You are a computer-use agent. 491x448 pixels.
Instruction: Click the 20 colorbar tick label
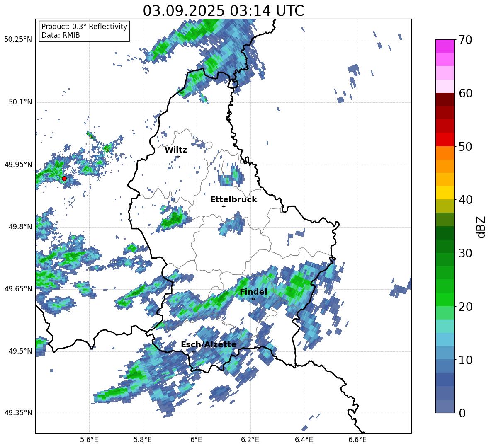[465, 307]
